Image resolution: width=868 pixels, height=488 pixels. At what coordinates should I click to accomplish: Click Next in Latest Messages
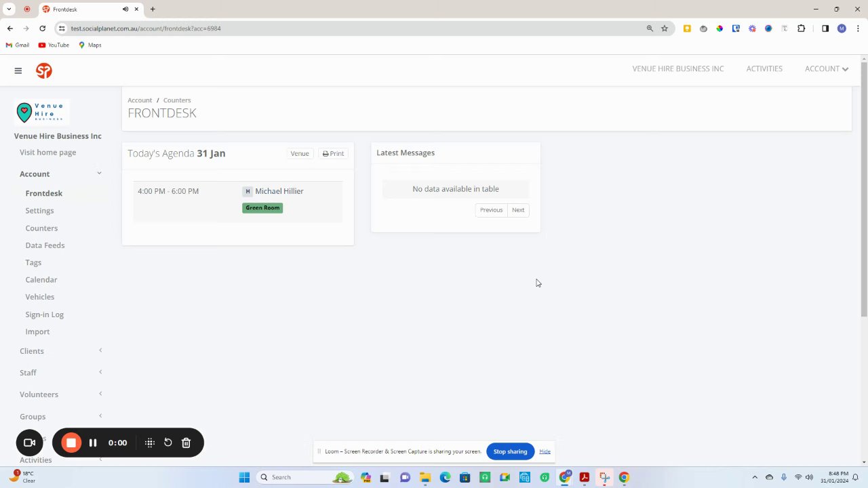click(x=518, y=210)
